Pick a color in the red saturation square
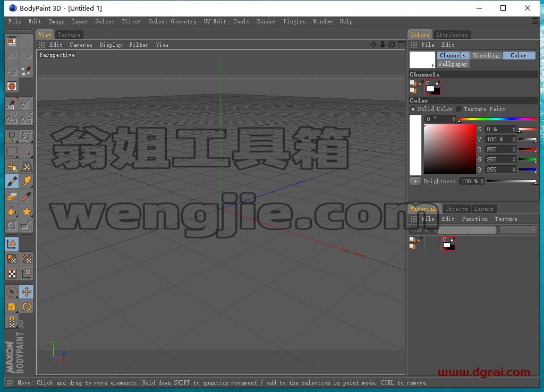Viewport: 544px width, 392px height. point(449,149)
